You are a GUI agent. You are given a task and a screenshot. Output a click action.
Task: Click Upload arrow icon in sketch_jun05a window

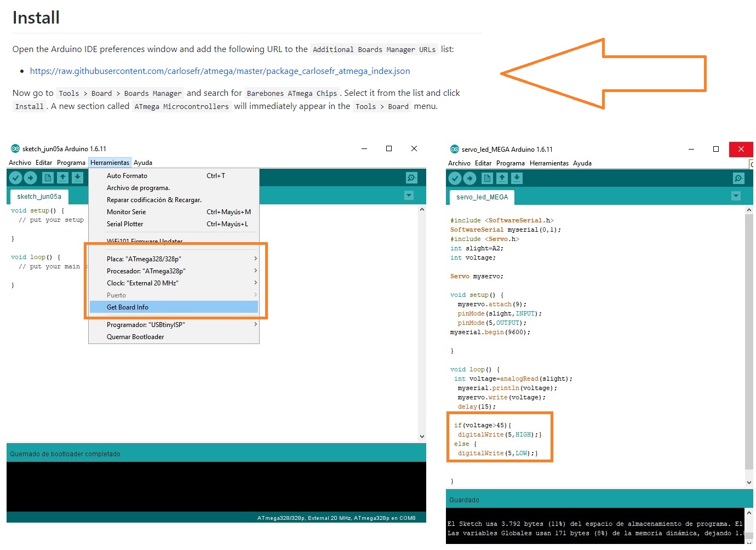pyautogui.click(x=31, y=177)
